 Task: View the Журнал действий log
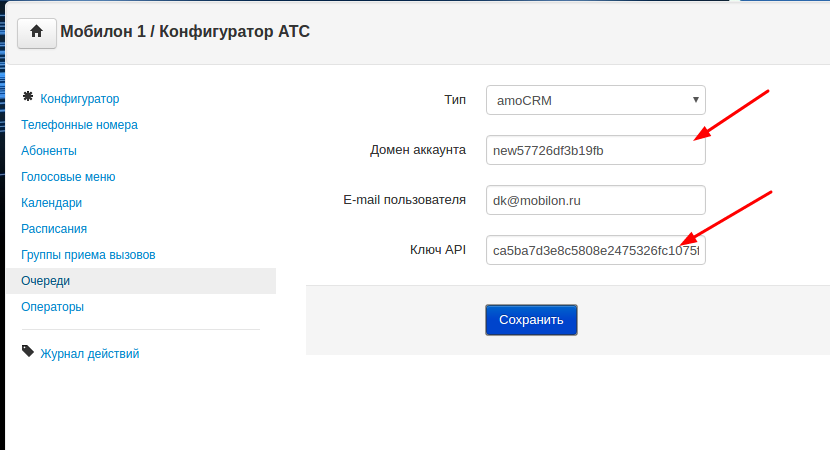(x=90, y=354)
